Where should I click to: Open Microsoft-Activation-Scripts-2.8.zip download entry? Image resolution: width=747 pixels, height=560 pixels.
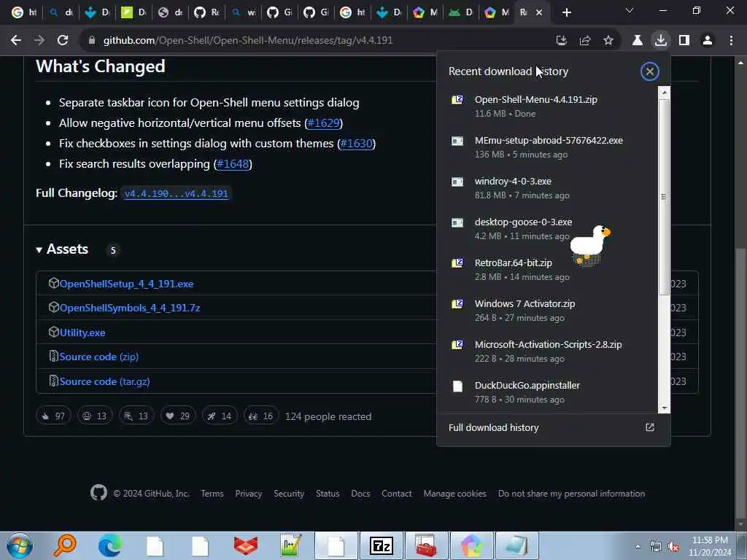(x=547, y=351)
